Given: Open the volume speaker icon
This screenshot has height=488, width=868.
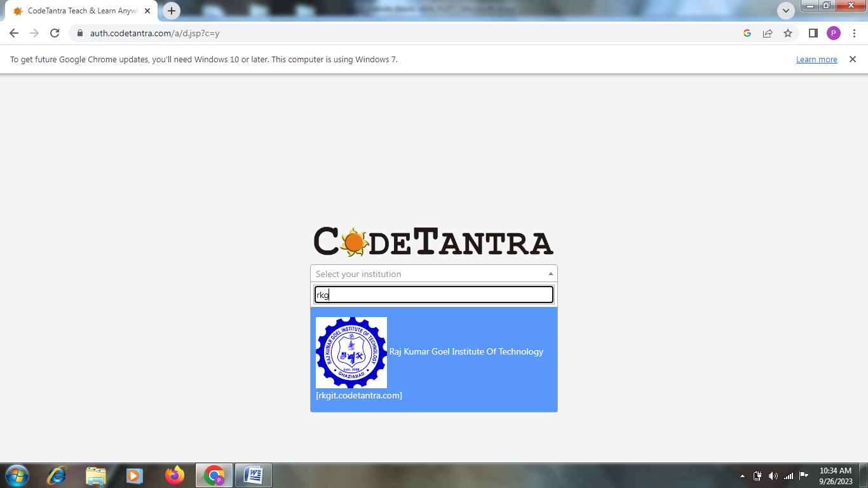Looking at the screenshot, I should [x=773, y=475].
